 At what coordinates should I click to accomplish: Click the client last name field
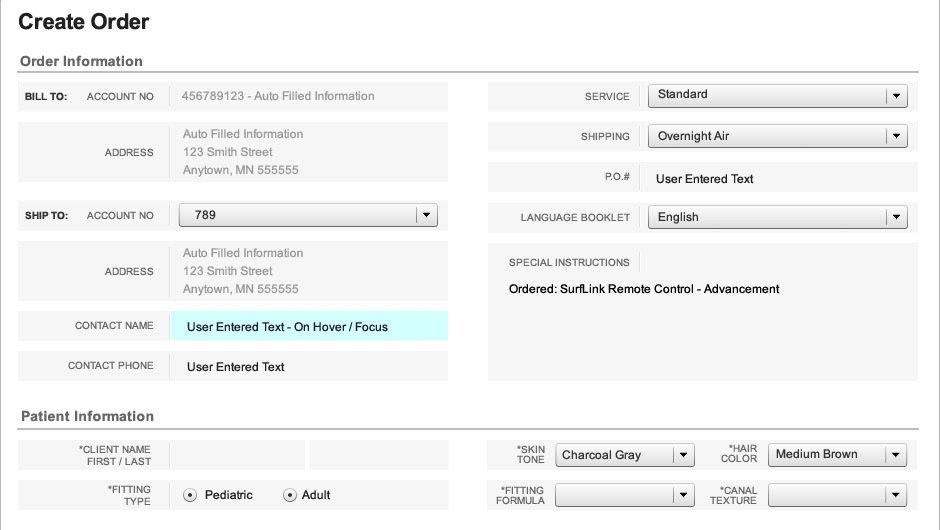(x=378, y=455)
